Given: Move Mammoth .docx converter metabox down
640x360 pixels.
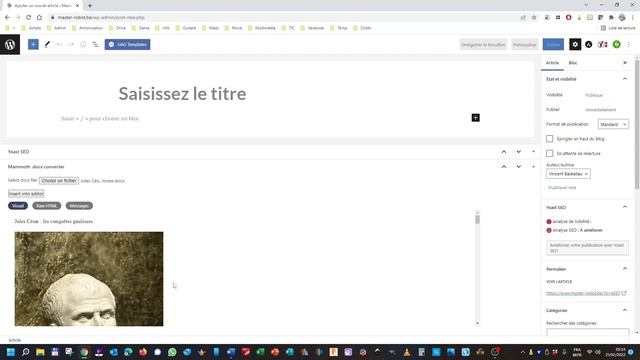Looking at the screenshot, I should [x=518, y=167].
